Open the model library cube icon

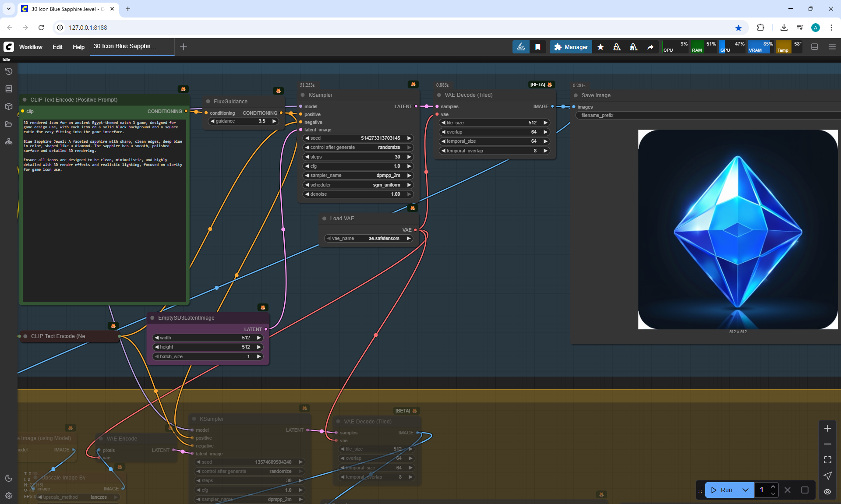pos(9,106)
